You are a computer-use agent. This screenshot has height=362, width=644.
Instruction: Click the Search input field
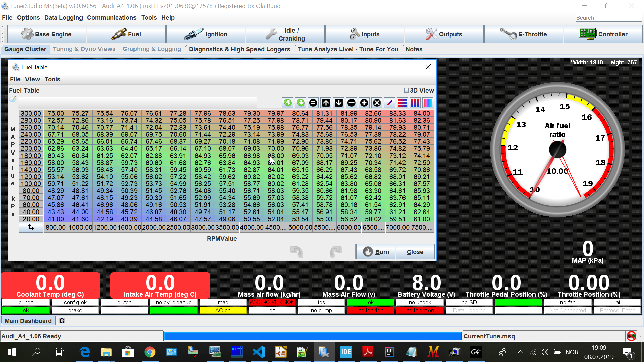click(608, 18)
